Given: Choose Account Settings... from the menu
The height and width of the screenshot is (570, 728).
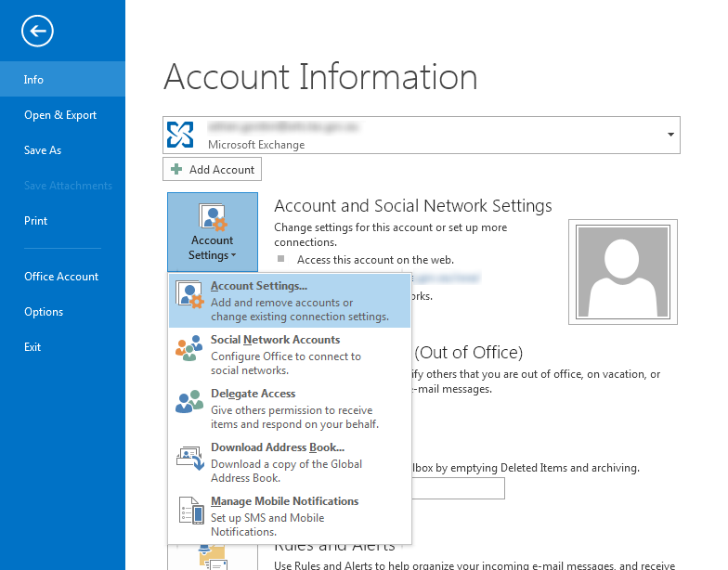Looking at the screenshot, I should click(290, 301).
